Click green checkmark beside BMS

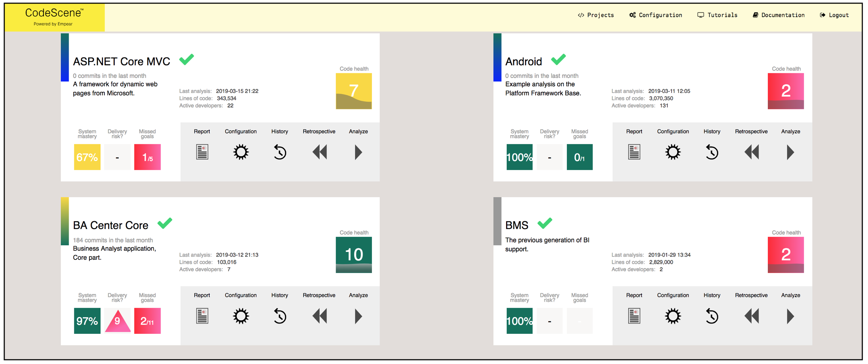545,223
